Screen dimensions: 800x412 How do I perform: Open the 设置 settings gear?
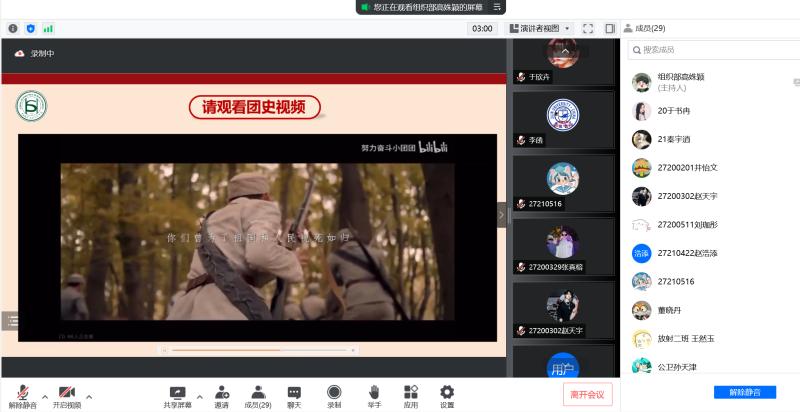447,395
